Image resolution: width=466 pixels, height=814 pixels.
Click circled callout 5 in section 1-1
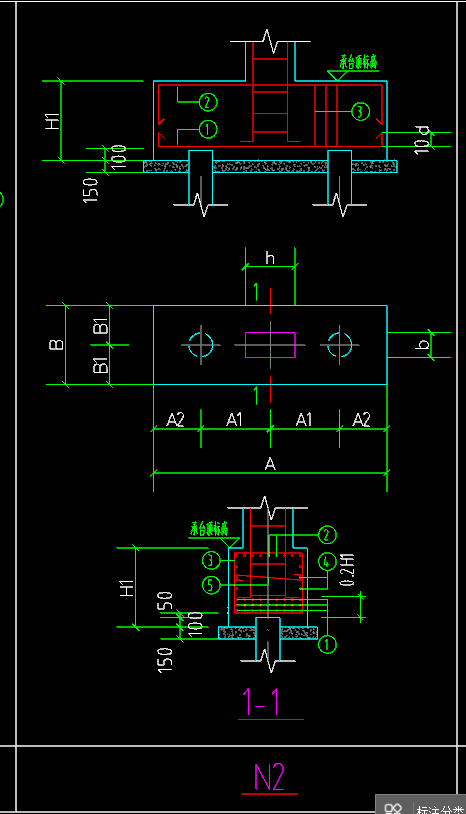click(211, 585)
